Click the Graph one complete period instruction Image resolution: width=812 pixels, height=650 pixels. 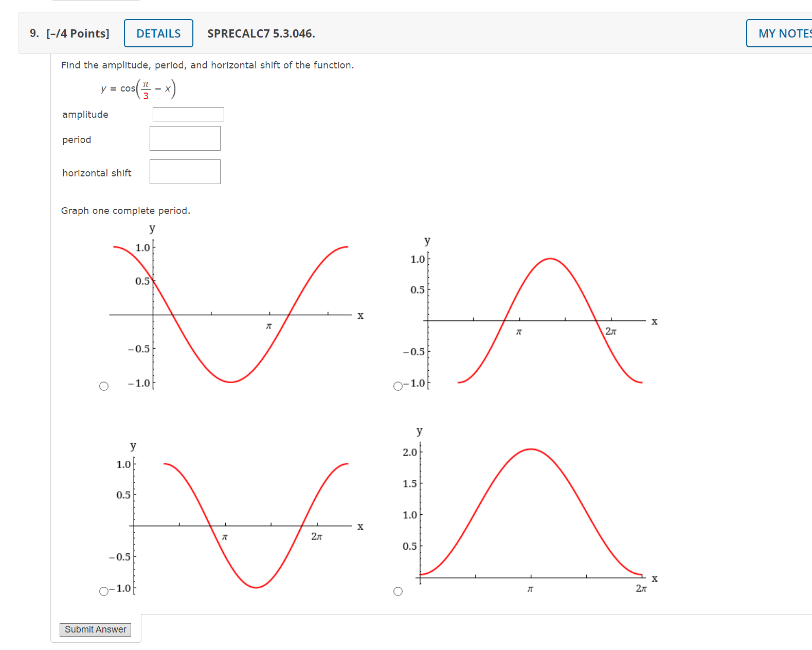pyautogui.click(x=125, y=210)
